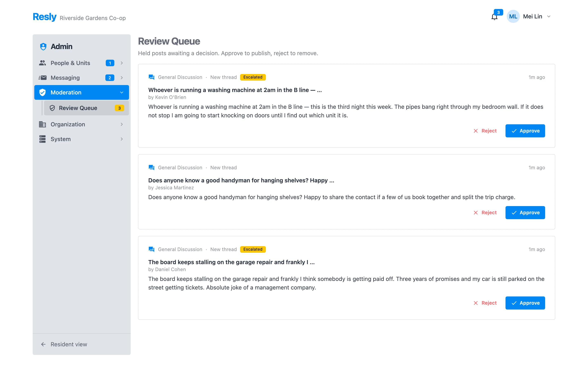Screen dimensions: 588x368
Task: Click X icon on Kevin O'Brien's Reject
Action: point(476,131)
